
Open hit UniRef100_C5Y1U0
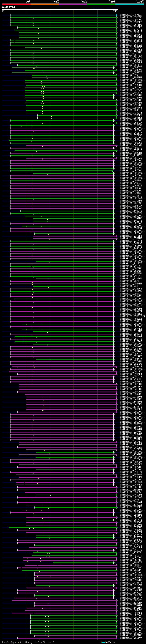(x=131, y=53)
